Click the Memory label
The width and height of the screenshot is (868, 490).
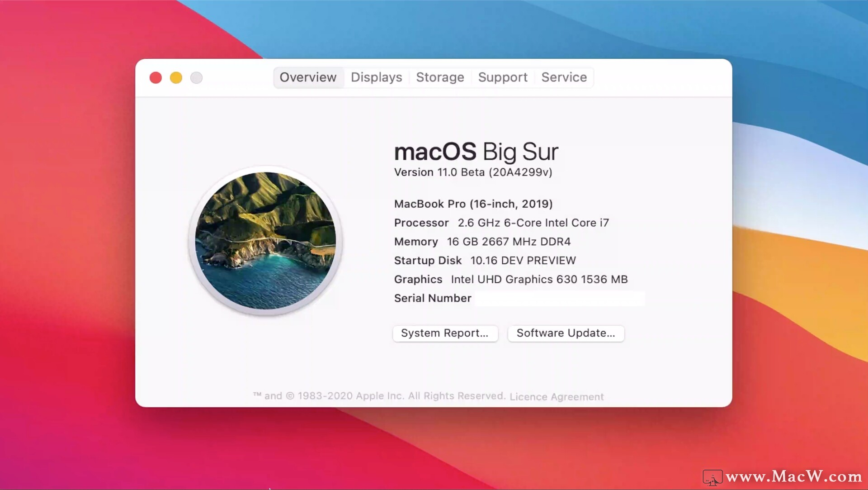coord(416,242)
